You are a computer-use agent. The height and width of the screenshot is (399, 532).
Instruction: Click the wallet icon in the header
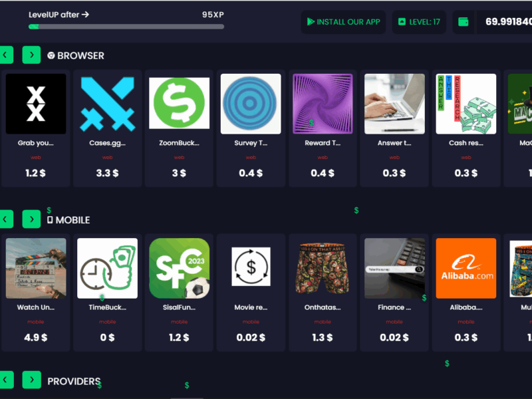pos(463,22)
